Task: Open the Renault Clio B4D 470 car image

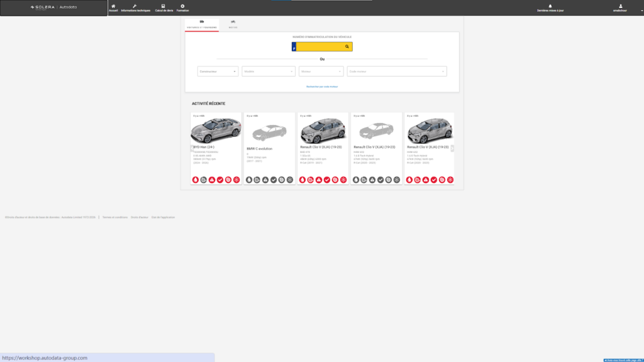Action: tap(323, 131)
